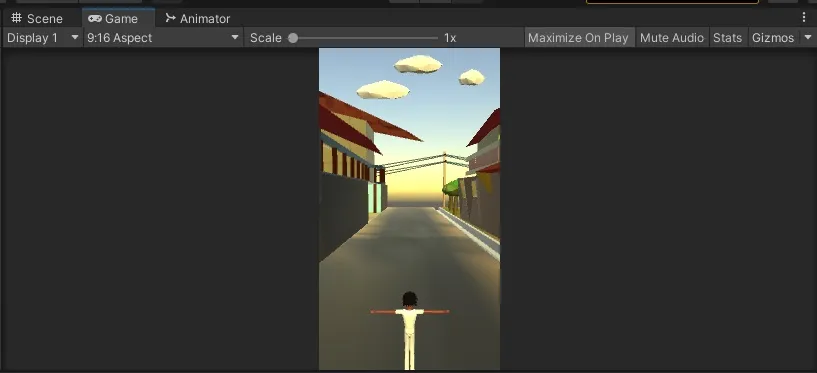
Task: Toggle Maximize On Play
Action: (x=578, y=38)
